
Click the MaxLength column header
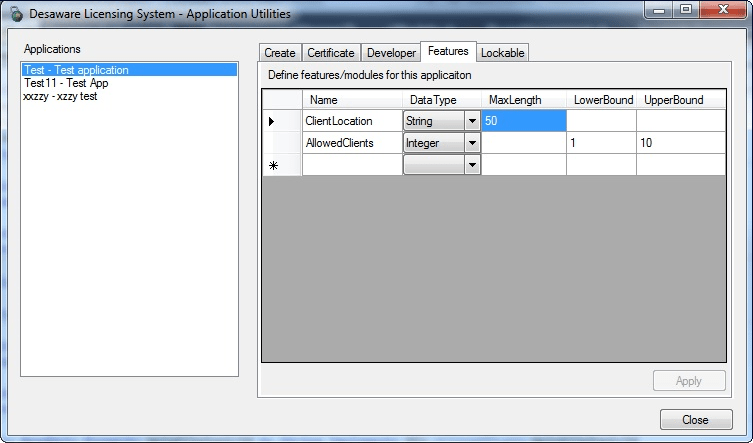(524, 99)
